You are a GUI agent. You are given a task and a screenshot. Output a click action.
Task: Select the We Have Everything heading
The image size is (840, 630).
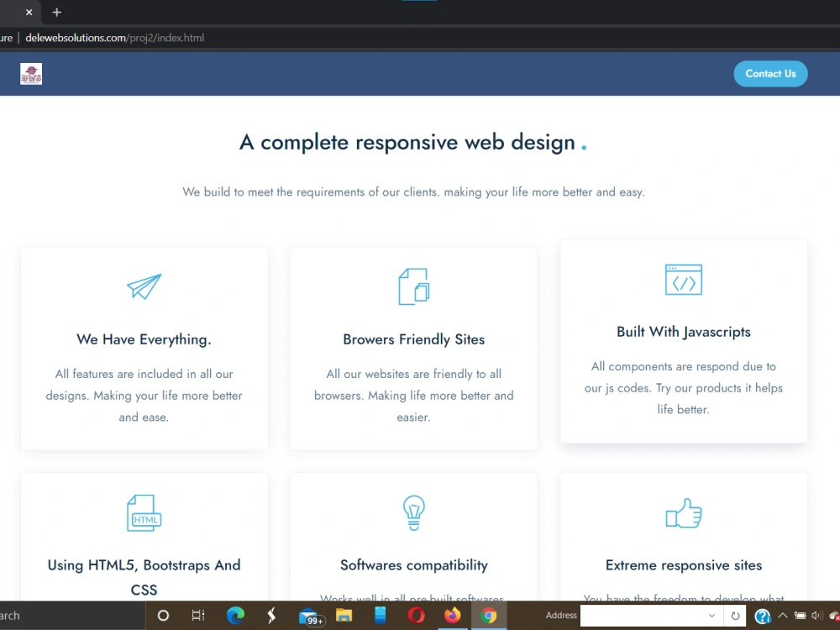pyautogui.click(x=144, y=339)
